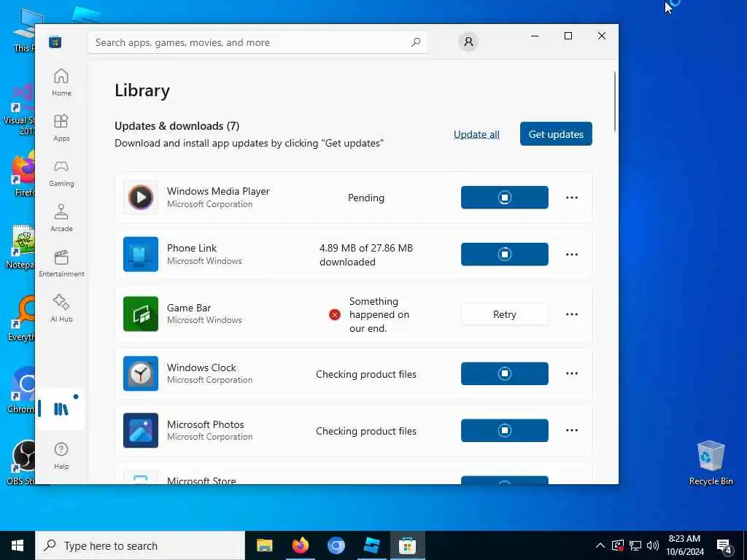This screenshot has width=747, height=560.
Task: Click '4.89 MB of 27.86 MB downloaded' status
Action: coord(366,254)
